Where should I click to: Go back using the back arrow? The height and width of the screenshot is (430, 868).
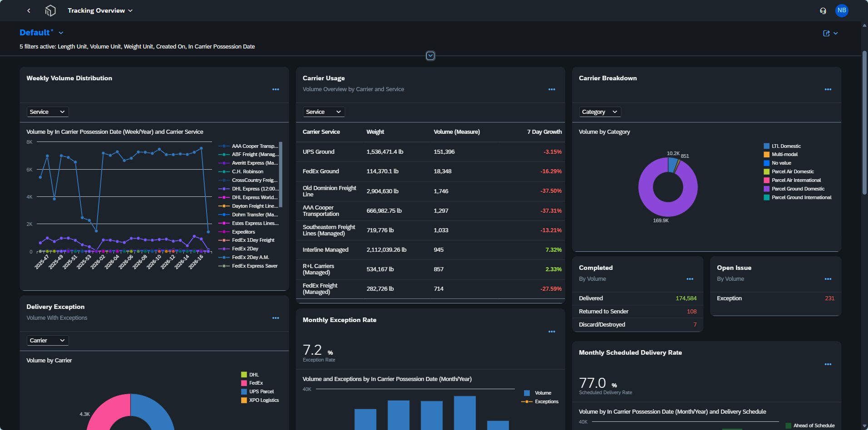[x=29, y=10]
